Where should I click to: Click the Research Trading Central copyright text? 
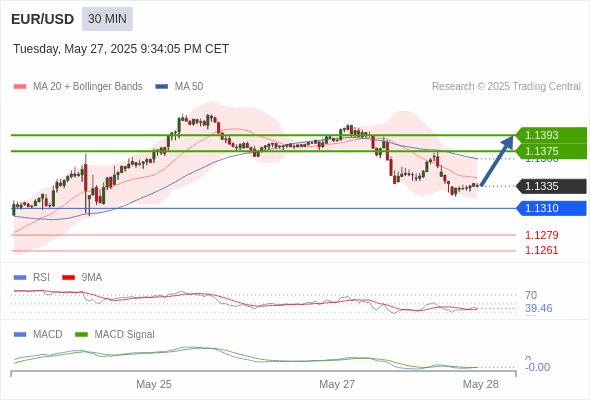pos(506,87)
